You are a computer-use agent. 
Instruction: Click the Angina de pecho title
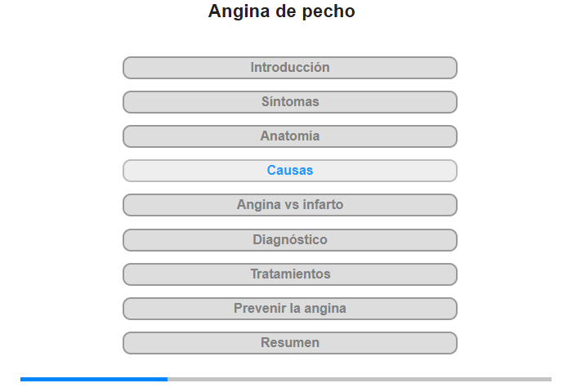pyautogui.click(x=282, y=11)
